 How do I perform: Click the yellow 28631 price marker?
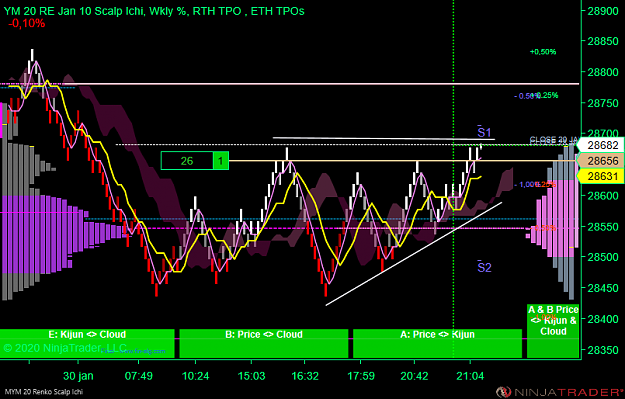point(601,176)
